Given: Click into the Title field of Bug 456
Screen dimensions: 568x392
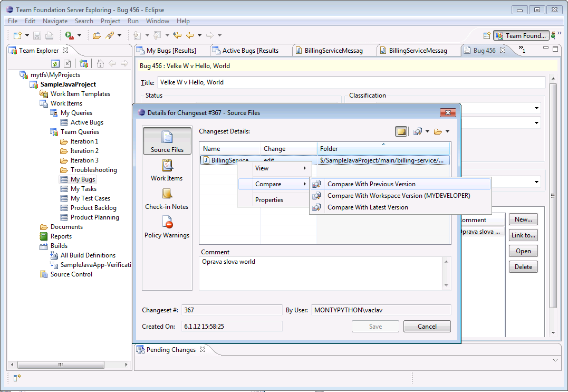Looking at the screenshot, I should point(351,82).
